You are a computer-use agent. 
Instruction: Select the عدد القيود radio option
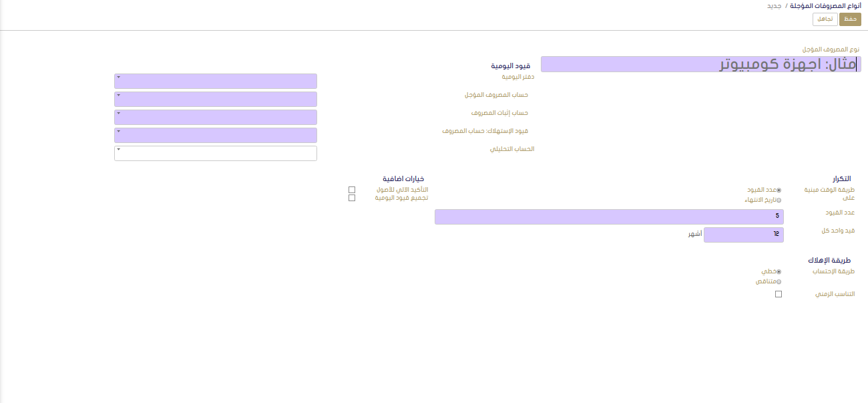point(779,190)
